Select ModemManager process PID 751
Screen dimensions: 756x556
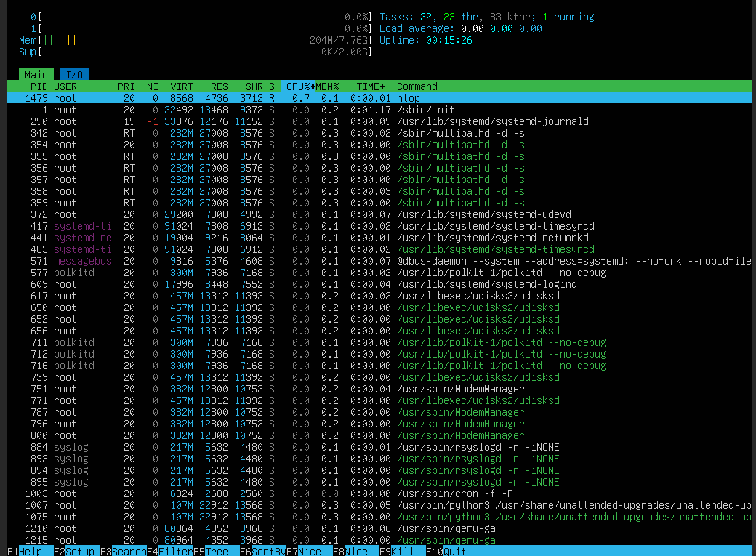click(x=379, y=389)
